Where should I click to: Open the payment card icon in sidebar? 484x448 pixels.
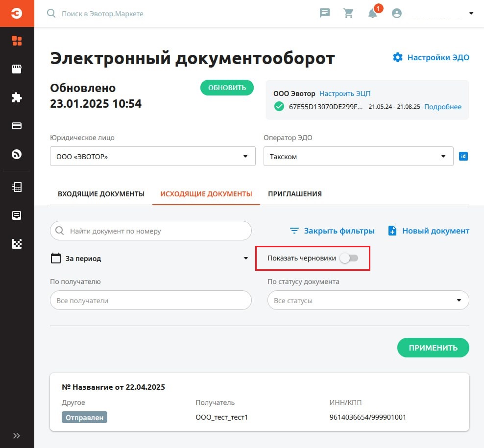tap(17, 126)
